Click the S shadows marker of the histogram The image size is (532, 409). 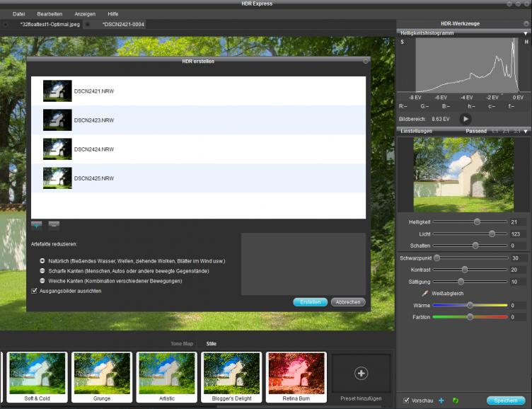click(403, 42)
